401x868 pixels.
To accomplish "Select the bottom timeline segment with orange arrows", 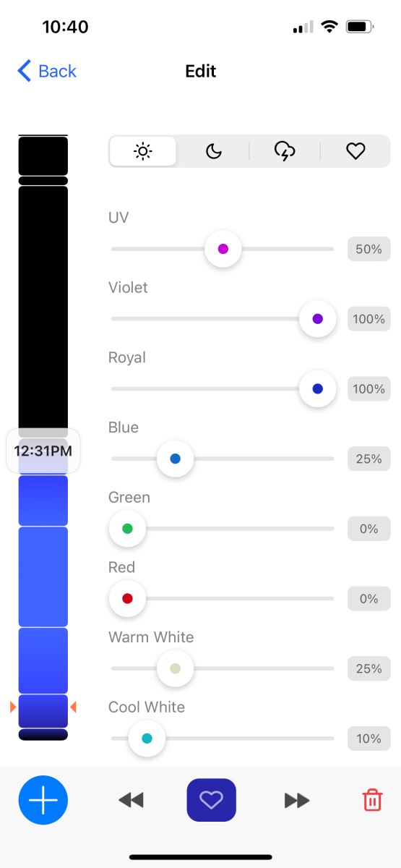I will [x=43, y=711].
